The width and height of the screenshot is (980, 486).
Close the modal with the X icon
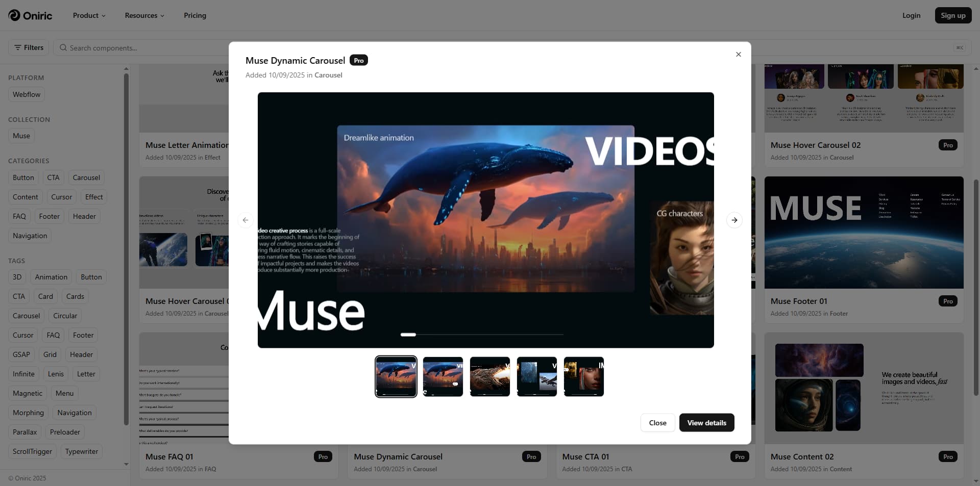[x=738, y=55]
